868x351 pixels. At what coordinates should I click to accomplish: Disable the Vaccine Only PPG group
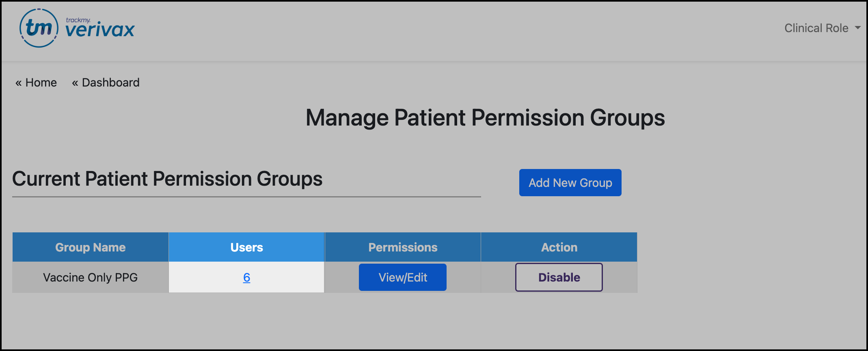point(559,277)
